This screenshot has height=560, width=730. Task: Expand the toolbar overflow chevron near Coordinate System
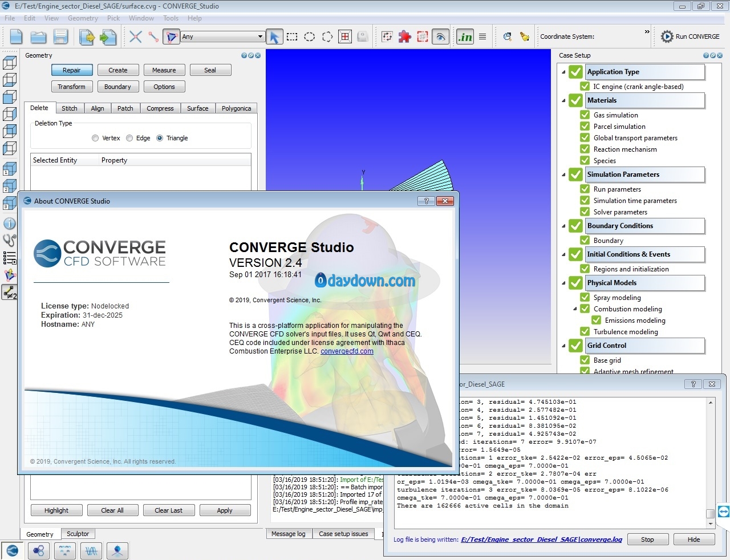click(647, 32)
